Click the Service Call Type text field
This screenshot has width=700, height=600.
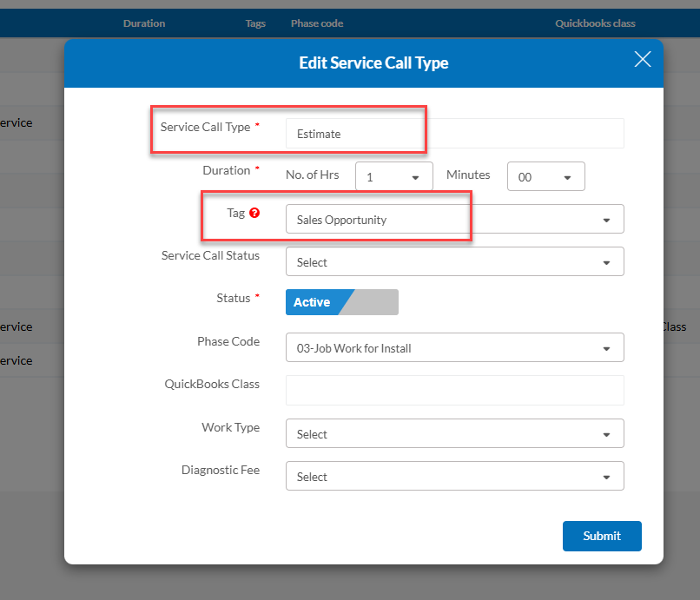[453, 134]
